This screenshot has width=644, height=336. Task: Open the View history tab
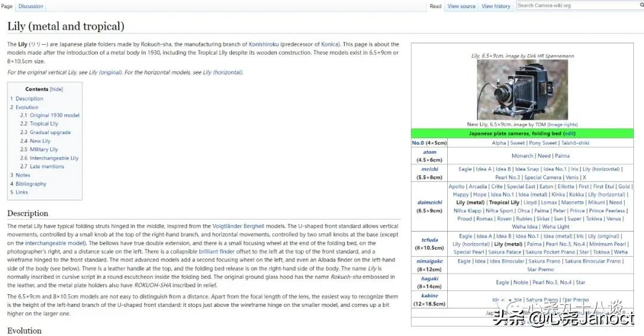coord(496,6)
